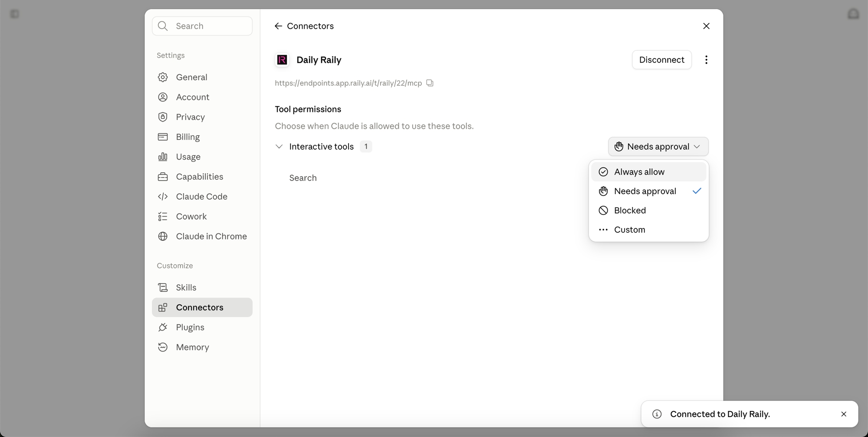Open the Plugins page
Viewport: 868px width, 437px height.
click(202, 327)
